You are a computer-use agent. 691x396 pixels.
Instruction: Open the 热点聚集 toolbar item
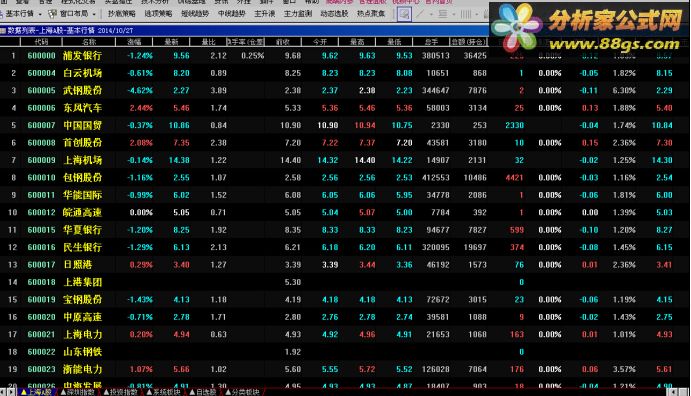[x=371, y=14]
